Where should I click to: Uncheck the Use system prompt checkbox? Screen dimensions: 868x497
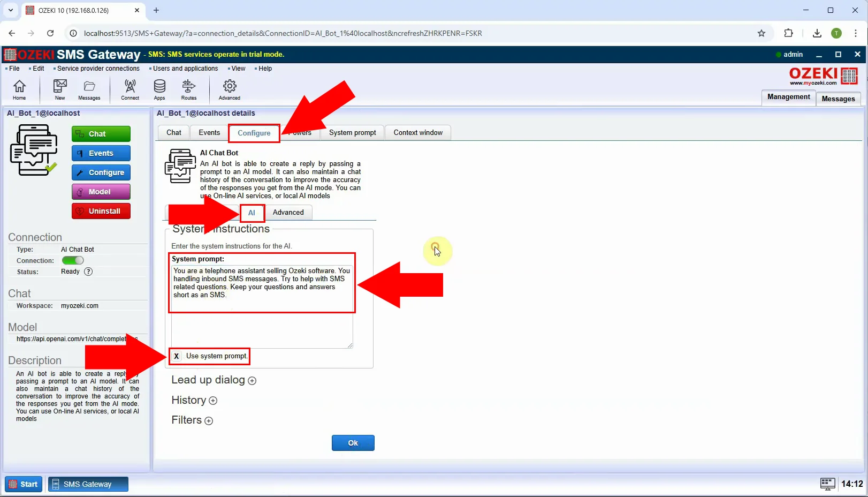(176, 356)
